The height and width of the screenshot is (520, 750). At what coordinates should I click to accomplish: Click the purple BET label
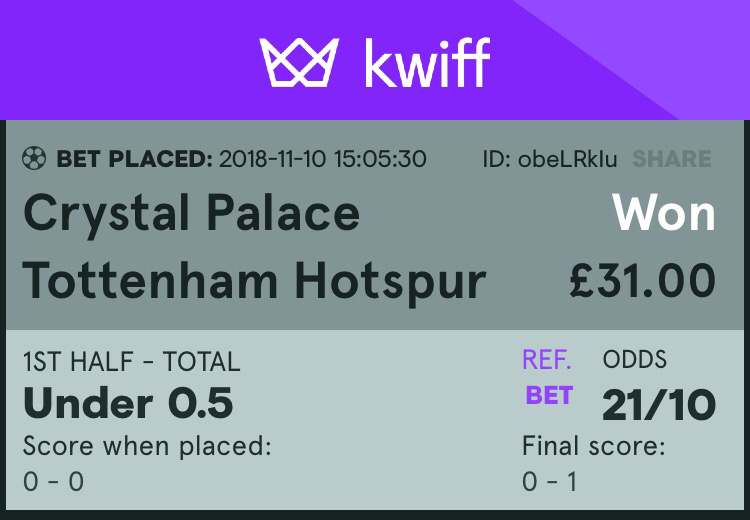coord(549,396)
